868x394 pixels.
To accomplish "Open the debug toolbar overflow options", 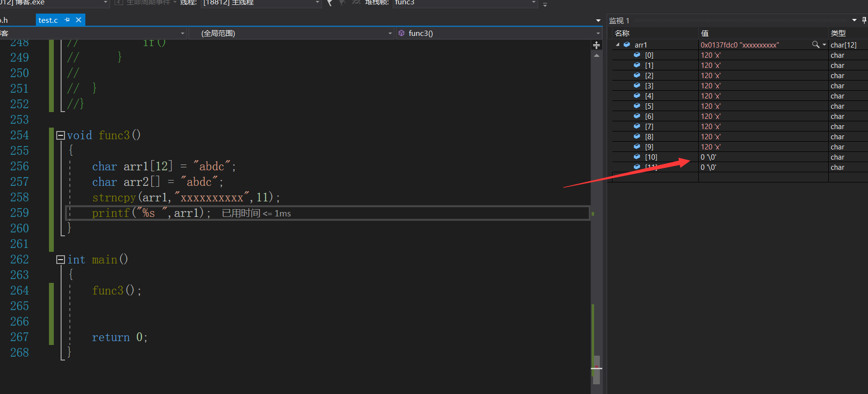I will [545, 4].
